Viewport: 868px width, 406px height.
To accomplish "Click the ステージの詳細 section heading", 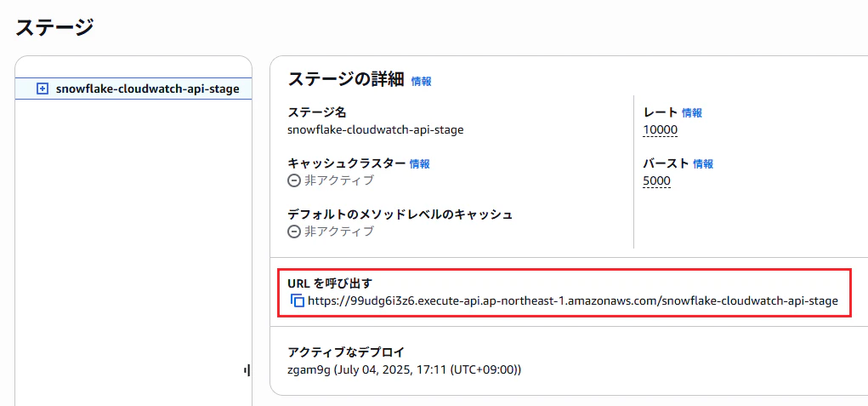I will (347, 80).
